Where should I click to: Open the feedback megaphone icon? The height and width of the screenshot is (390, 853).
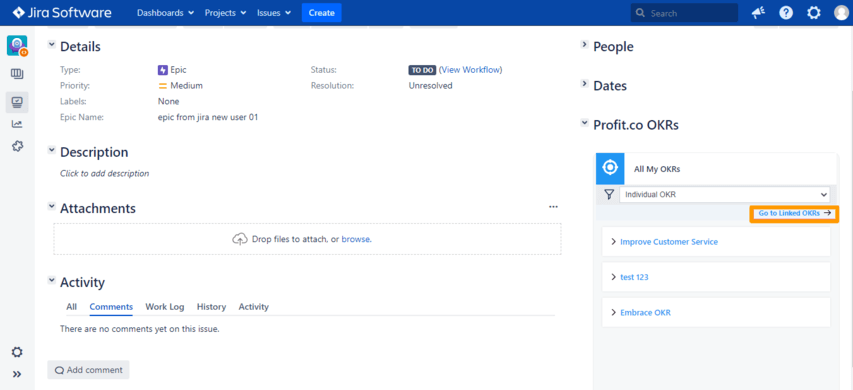click(x=758, y=13)
